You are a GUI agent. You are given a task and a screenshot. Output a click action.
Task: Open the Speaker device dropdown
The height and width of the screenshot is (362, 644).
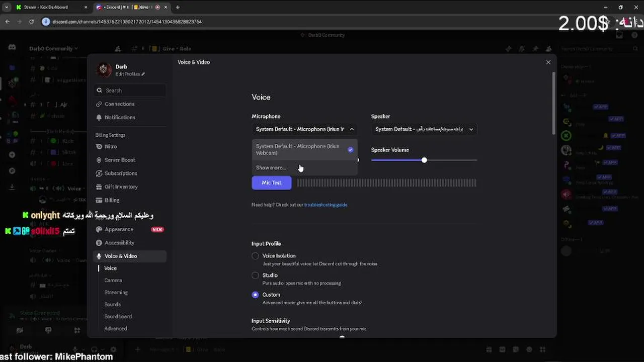pos(424,129)
